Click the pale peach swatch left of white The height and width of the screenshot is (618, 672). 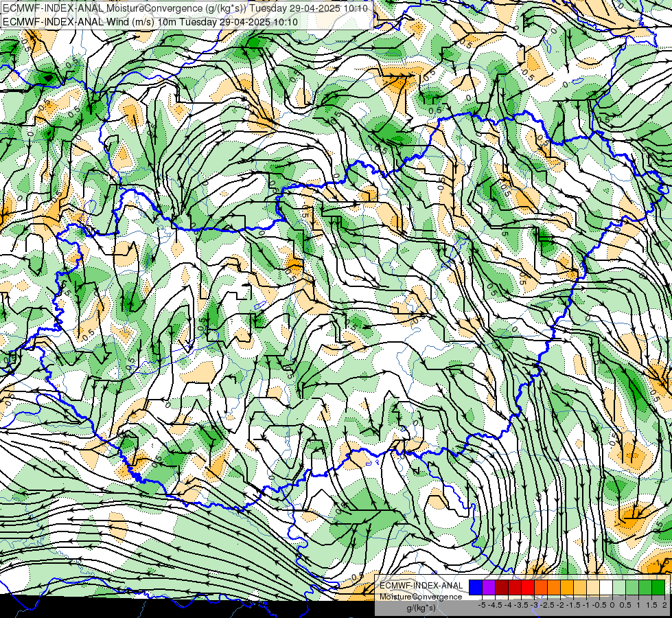pyautogui.click(x=593, y=587)
